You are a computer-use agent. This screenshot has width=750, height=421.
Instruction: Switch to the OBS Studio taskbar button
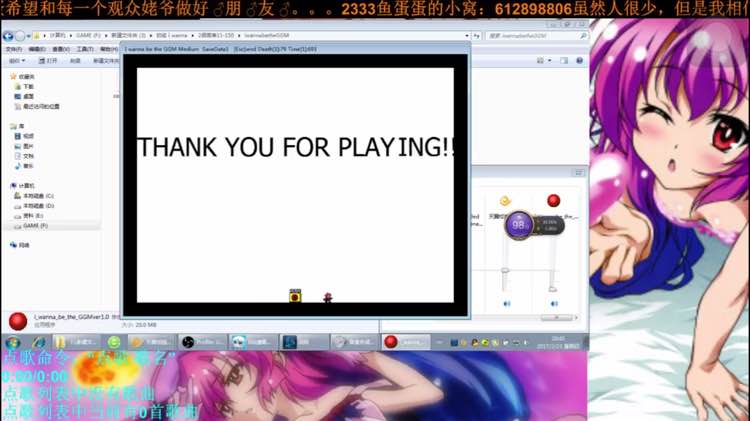click(203, 342)
